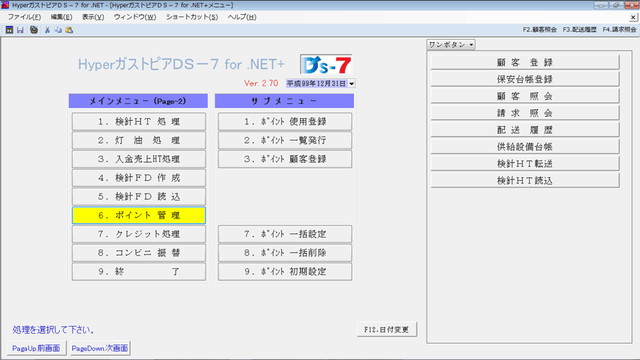The image size is (640, 360).
Task: Open the date dropdown arrow
Action: [351, 83]
